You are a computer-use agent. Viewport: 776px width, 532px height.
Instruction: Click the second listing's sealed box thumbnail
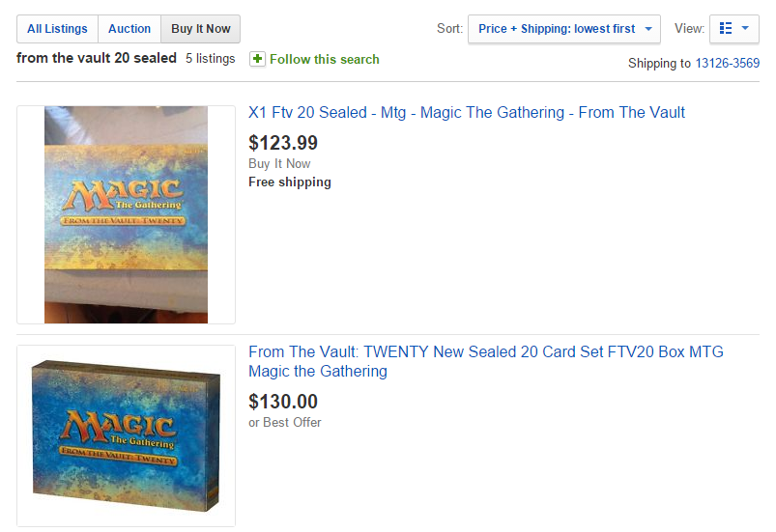click(x=127, y=436)
